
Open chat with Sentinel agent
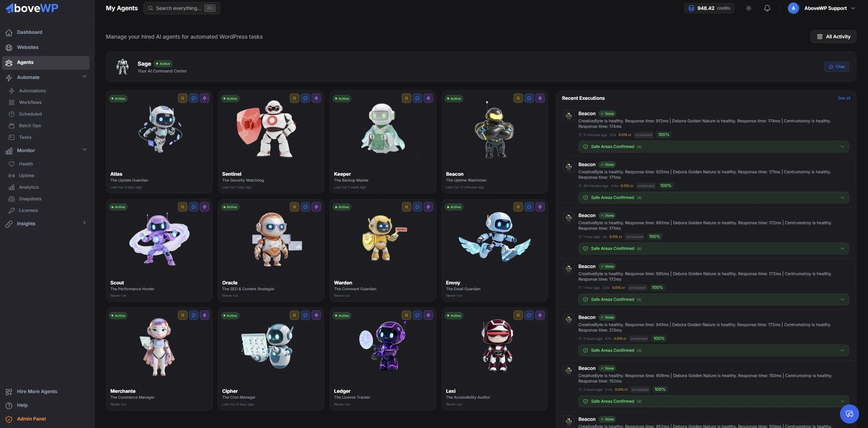(x=305, y=98)
